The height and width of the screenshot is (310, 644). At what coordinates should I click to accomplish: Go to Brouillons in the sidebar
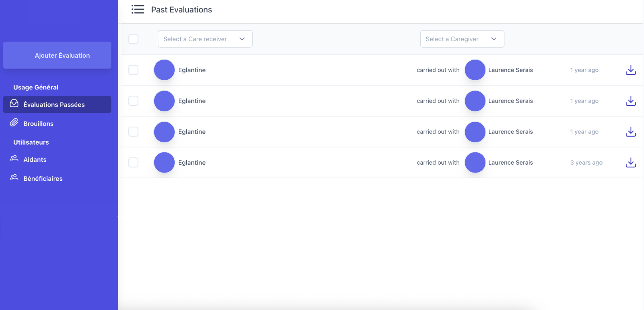pos(38,123)
